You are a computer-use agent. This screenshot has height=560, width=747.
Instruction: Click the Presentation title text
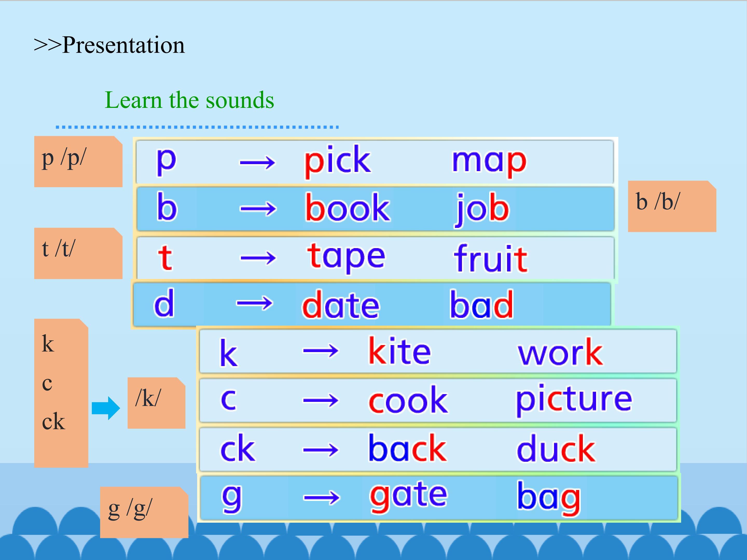109,45
